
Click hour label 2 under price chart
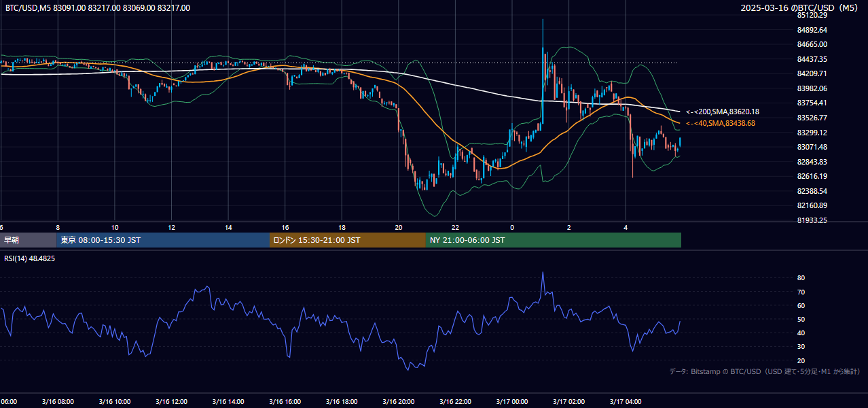coord(569,227)
